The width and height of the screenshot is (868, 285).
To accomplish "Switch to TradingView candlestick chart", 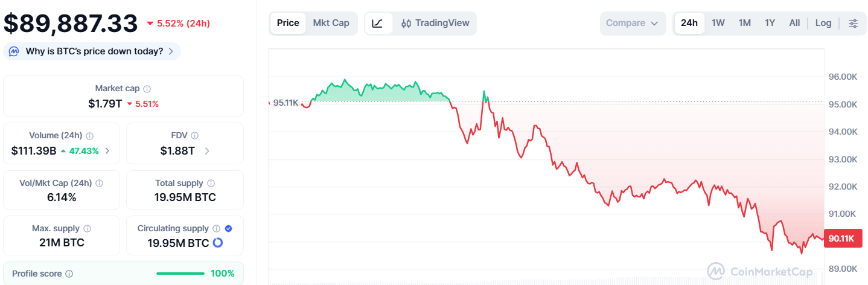I will click(435, 24).
